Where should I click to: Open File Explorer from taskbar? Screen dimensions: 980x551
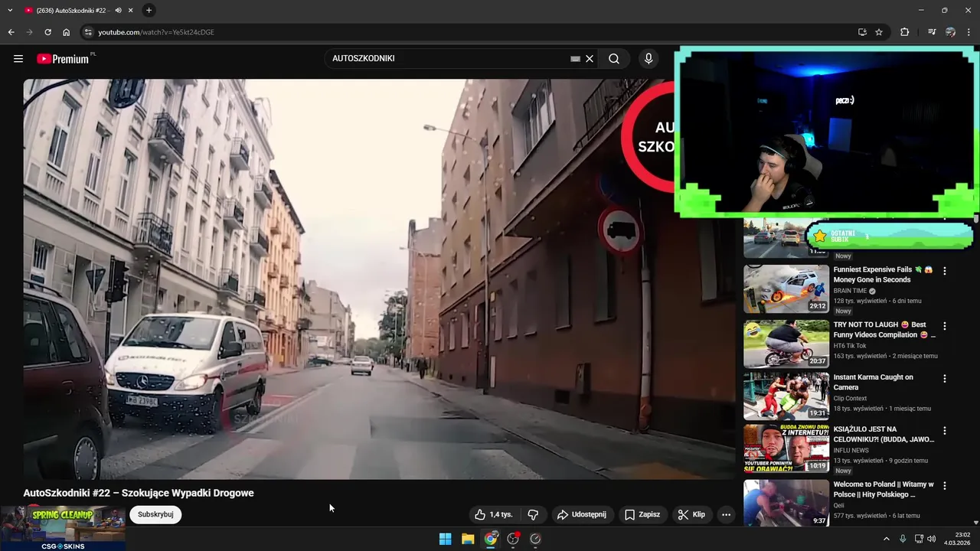468,539
